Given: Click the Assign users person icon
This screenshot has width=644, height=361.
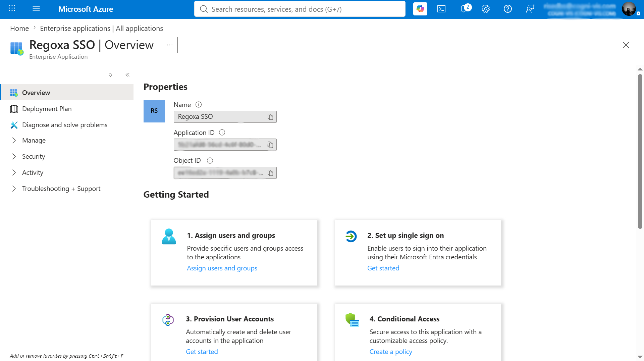Looking at the screenshot, I should click(x=169, y=237).
